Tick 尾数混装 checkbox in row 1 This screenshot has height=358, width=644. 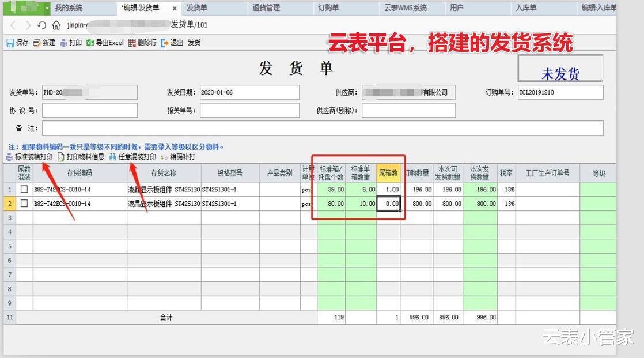coord(24,189)
